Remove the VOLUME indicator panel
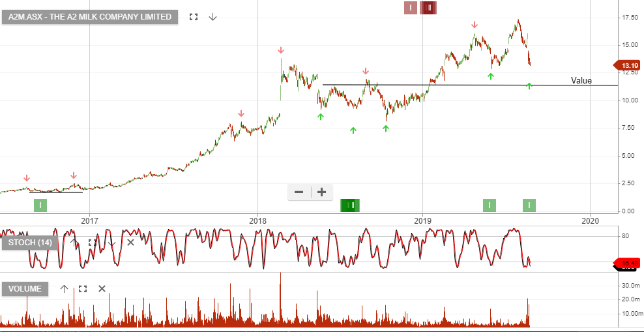 (x=102, y=288)
